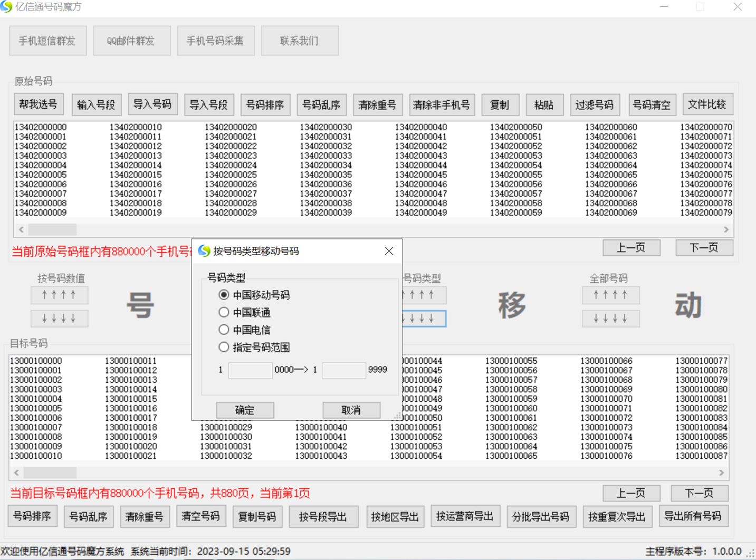
Task: Choose the 中国联通 radio option
Action: pyautogui.click(x=244, y=312)
